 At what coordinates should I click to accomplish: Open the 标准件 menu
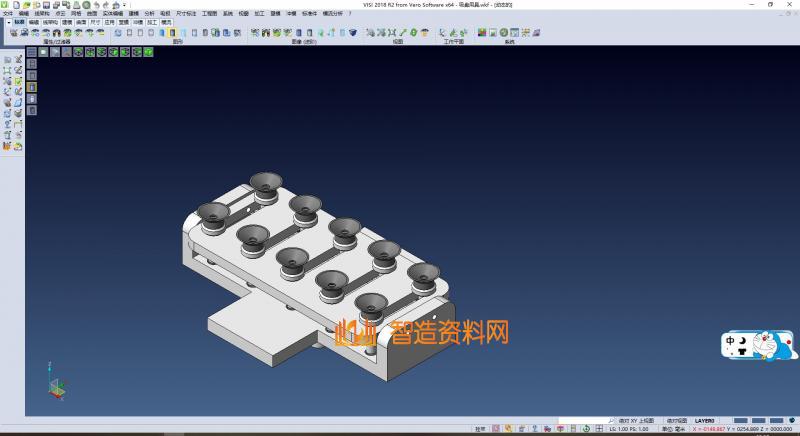tap(309, 13)
